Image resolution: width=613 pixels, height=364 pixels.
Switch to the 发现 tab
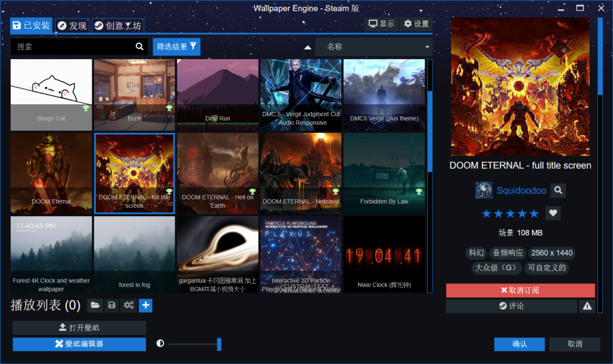pyautogui.click(x=72, y=26)
